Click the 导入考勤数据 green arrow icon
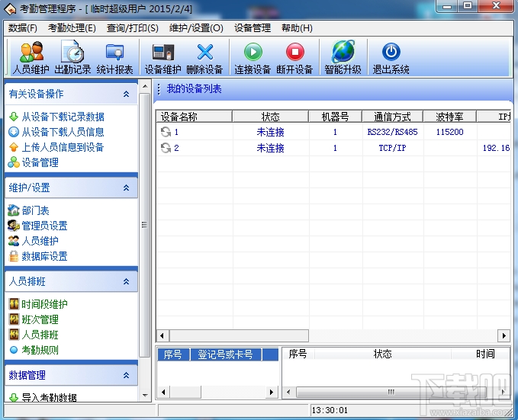 (14, 397)
